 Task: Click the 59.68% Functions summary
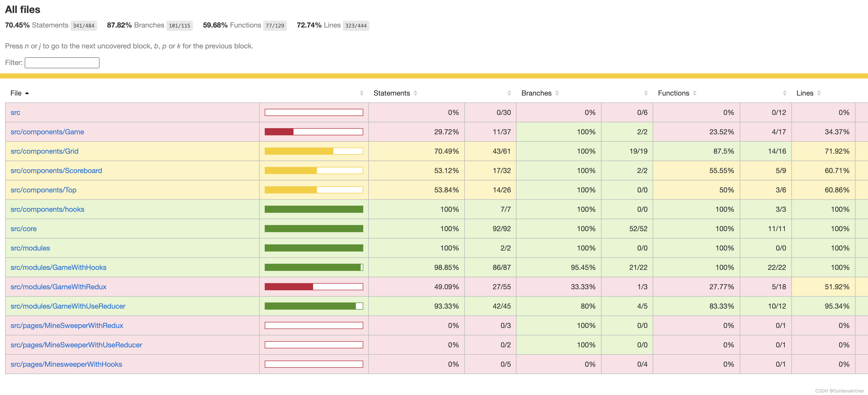(232, 25)
